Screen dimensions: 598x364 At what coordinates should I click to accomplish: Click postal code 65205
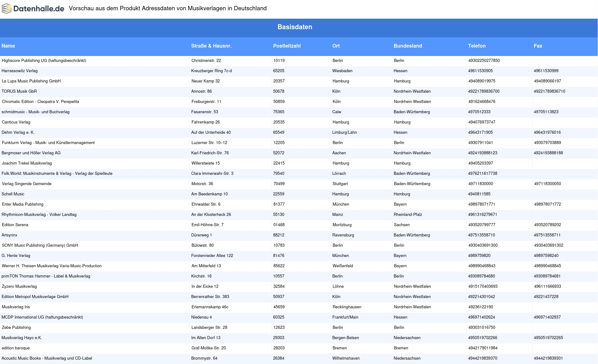[x=279, y=71]
